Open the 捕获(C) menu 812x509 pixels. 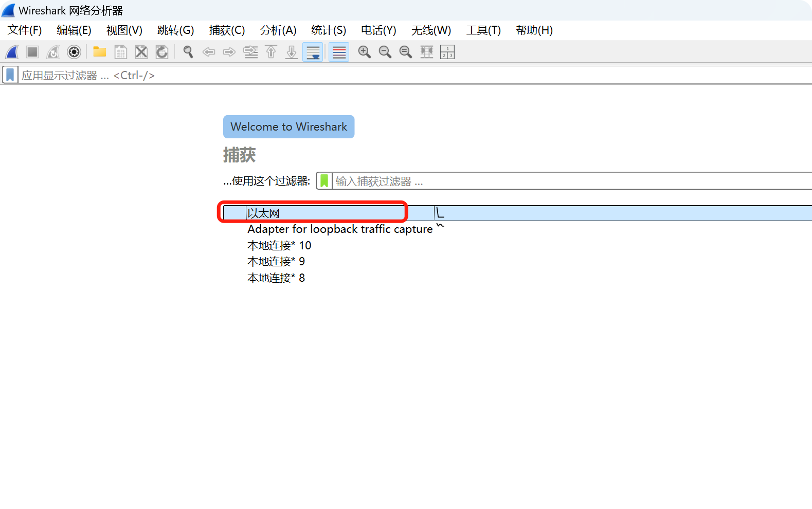[227, 30]
